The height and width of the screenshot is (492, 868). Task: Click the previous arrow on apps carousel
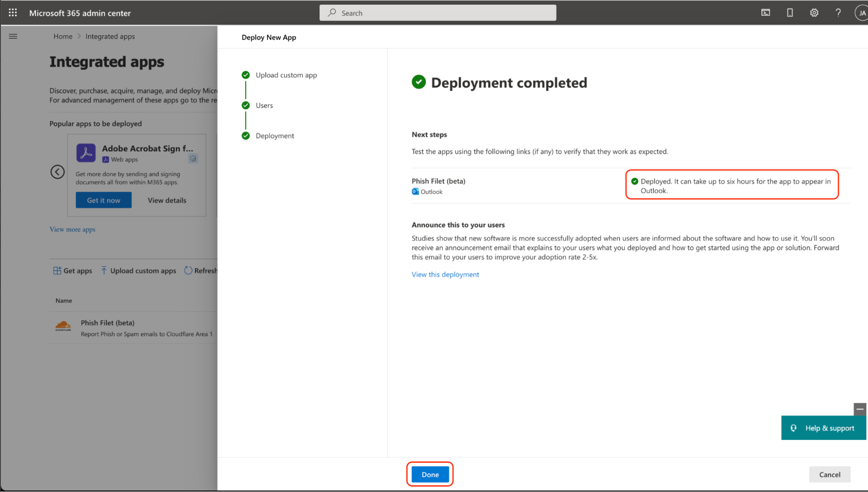coord(58,172)
